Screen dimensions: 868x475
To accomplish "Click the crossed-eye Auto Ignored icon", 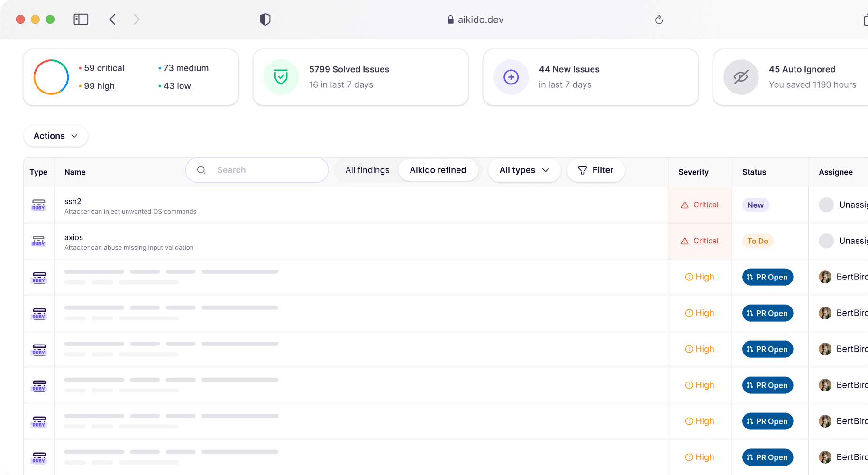I will point(741,77).
